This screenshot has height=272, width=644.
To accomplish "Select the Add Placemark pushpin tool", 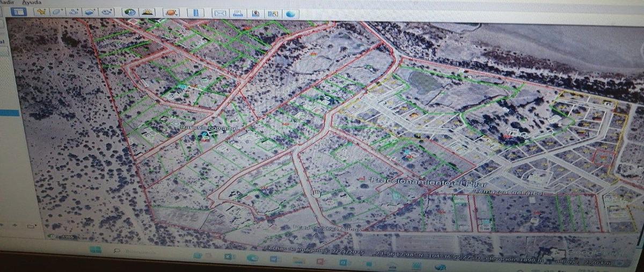I will (x=41, y=12).
